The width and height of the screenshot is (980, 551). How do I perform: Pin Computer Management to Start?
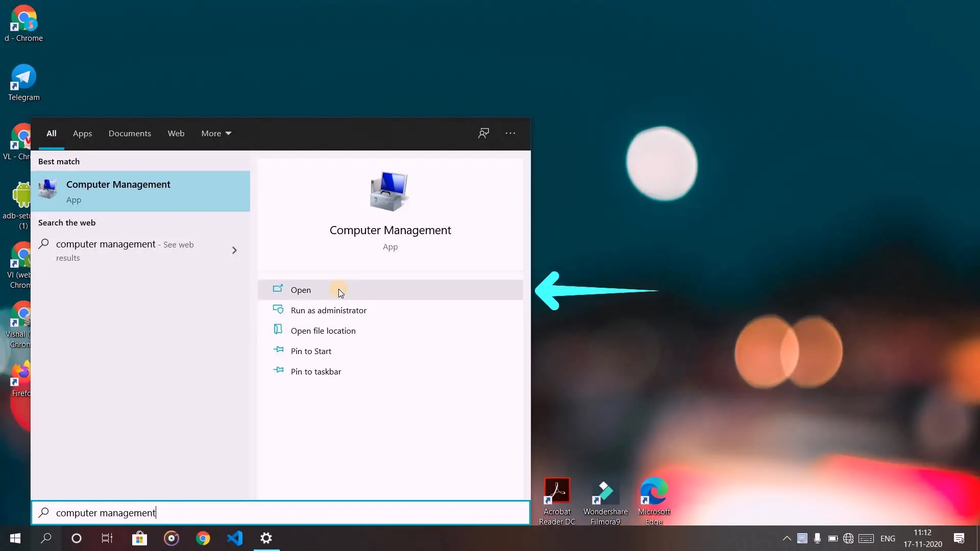point(310,351)
